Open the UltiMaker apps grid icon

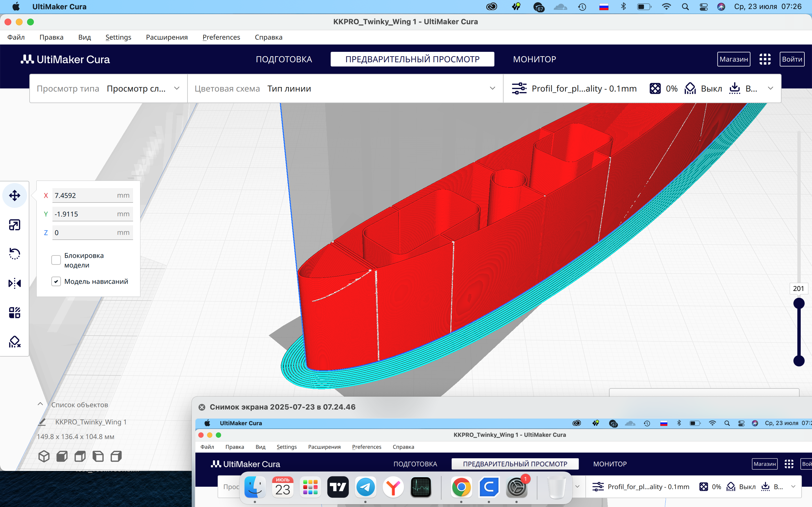coord(765,59)
